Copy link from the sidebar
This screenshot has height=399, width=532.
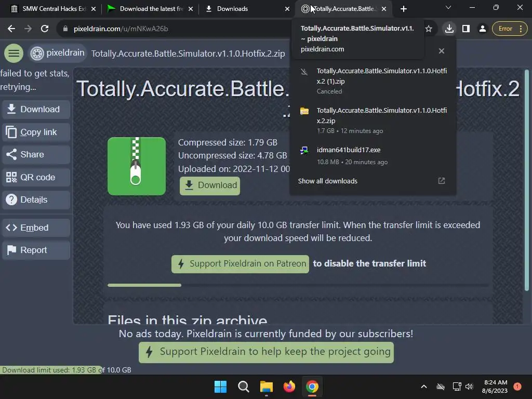point(36,132)
